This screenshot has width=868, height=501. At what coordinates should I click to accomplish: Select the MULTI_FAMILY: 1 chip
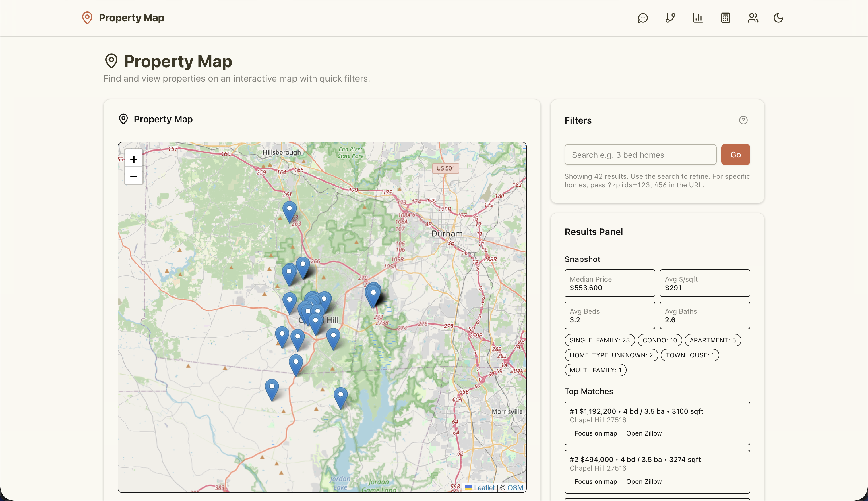[x=595, y=370]
